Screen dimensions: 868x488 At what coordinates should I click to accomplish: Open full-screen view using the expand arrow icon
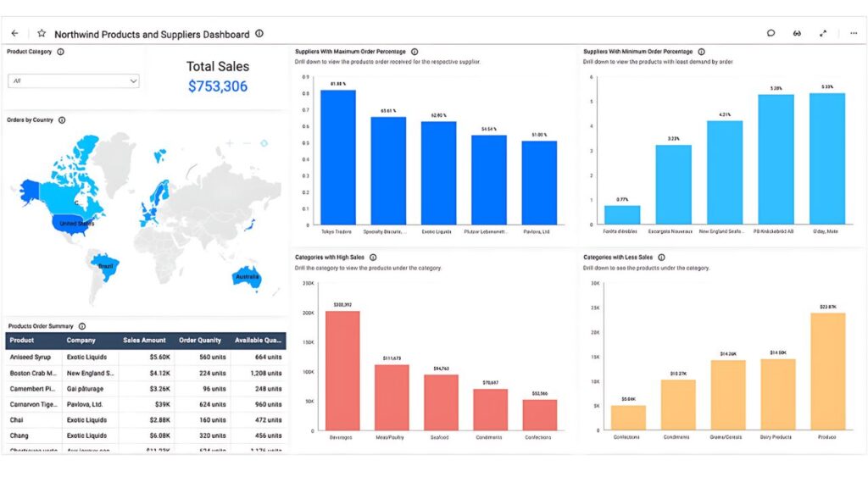(x=823, y=33)
